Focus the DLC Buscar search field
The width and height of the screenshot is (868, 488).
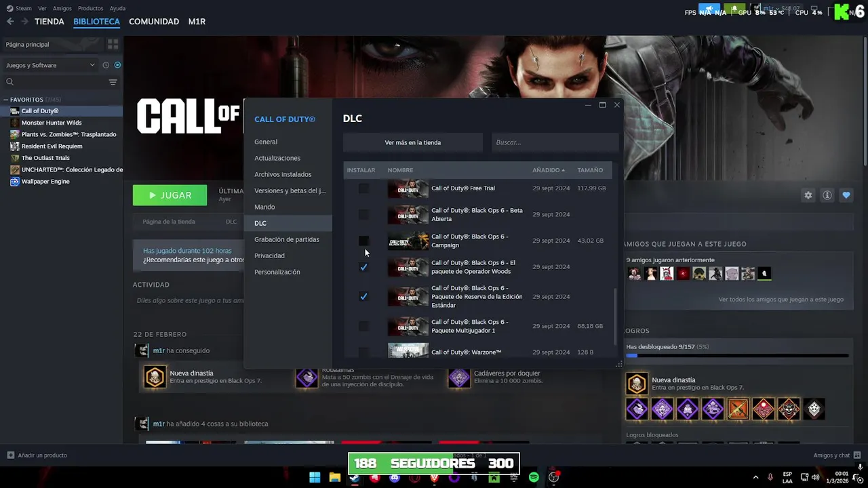pyautogui.click(x=555, y=142)
